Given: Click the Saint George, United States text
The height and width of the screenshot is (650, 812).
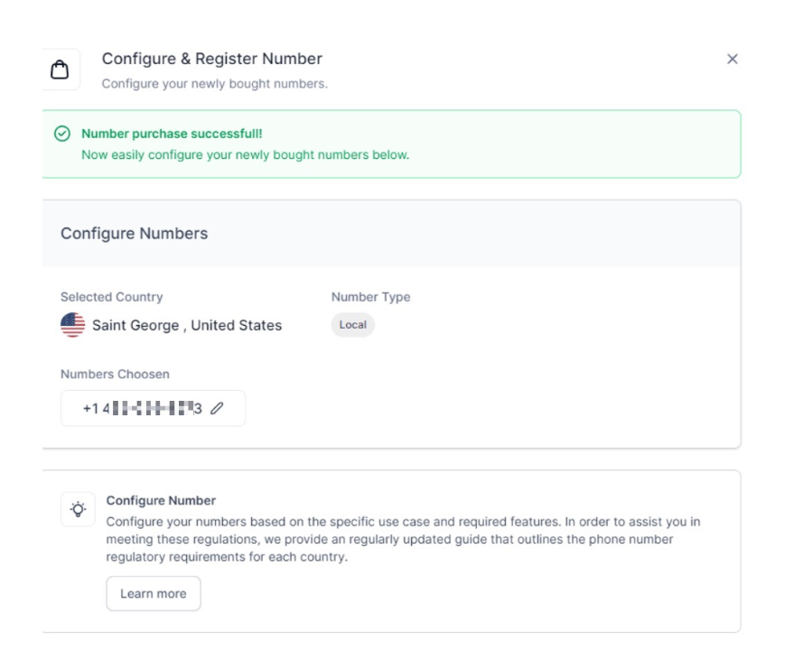Looking at the screenshot, I should (x=187, y=325).
